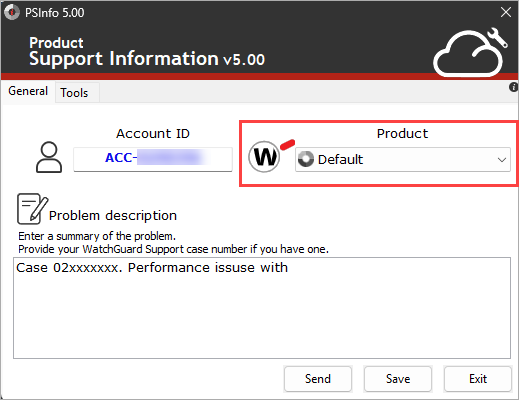Screen dimensions: 519x400
Task: Click the notepad and pen icon
Action: (x=32, y=209)
